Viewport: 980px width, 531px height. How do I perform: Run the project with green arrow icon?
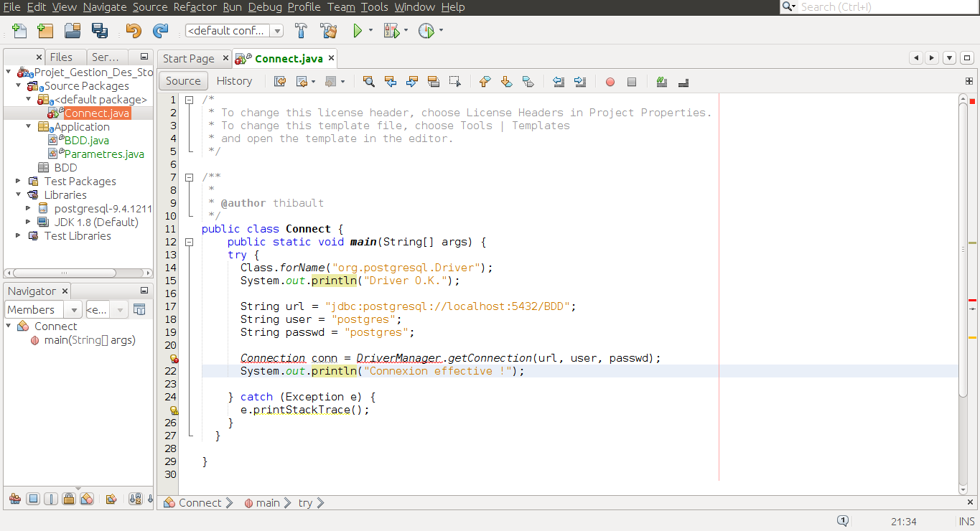coord(357,30)
